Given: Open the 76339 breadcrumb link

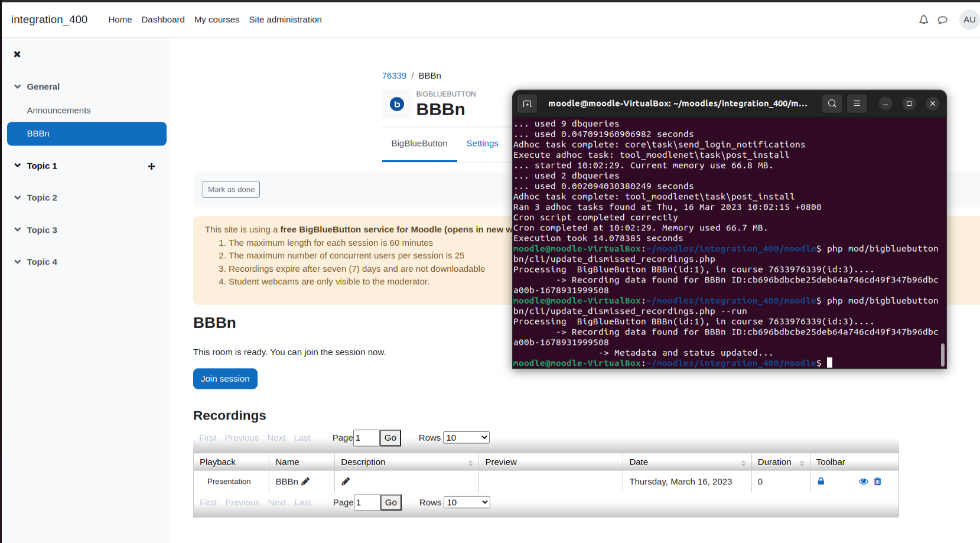Looking at the screenshot, I should pos(394,76).
